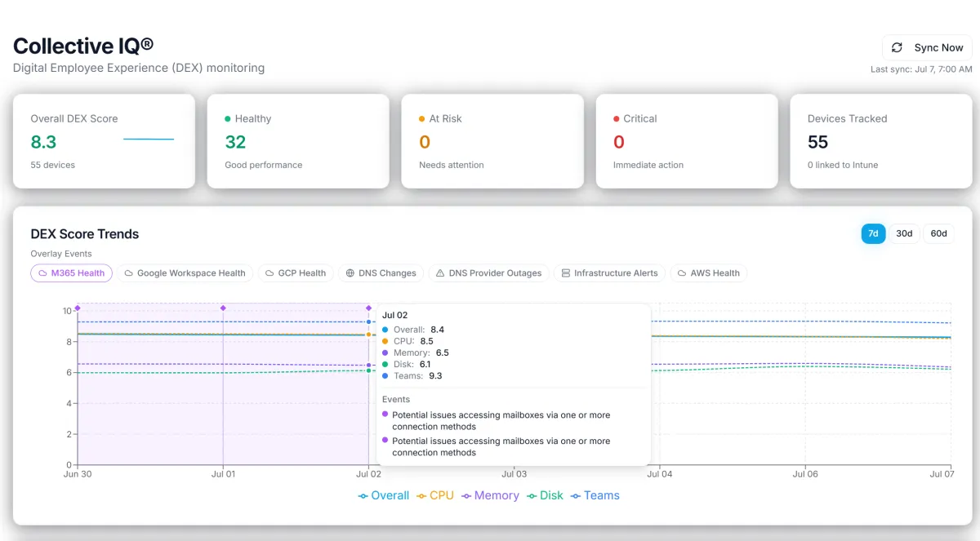Click the DEX Score Trends heading

[85, 234]
